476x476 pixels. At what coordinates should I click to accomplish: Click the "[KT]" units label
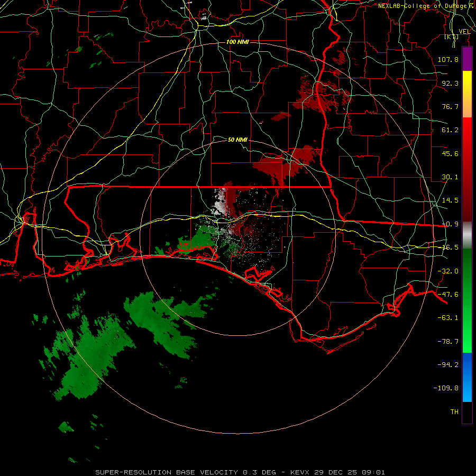[x=452, y=36]
